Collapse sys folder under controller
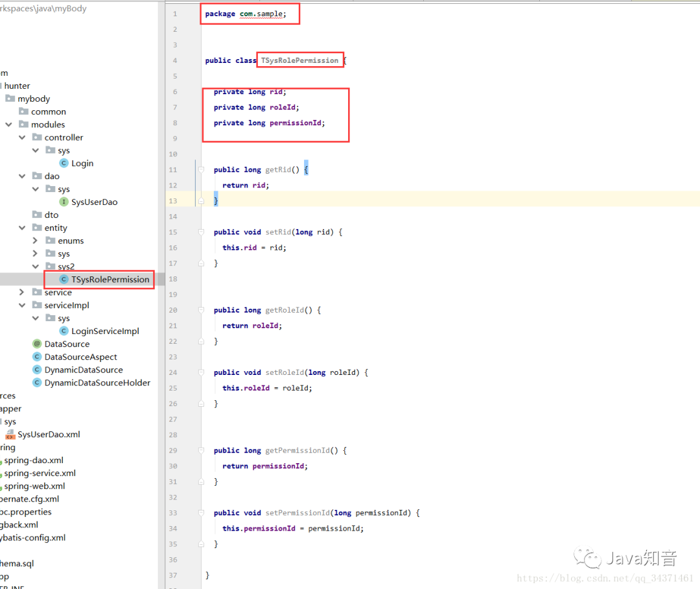 (x=35, y=150)
